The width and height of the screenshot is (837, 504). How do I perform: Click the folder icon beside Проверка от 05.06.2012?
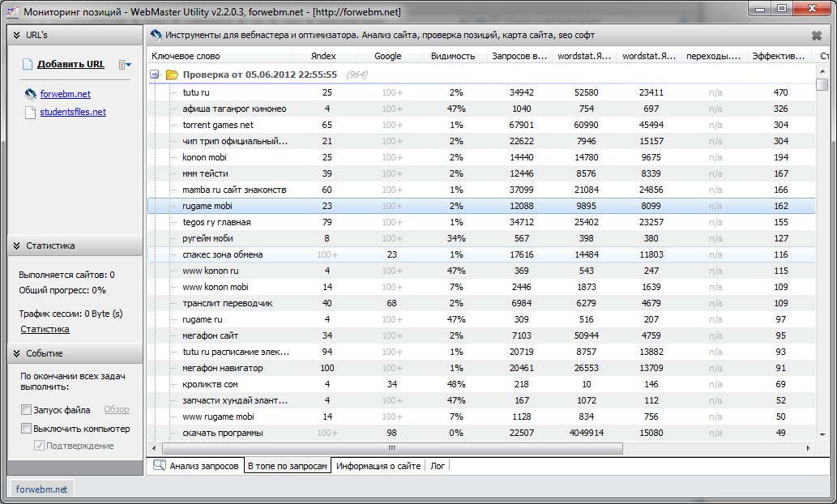(172, 75)
